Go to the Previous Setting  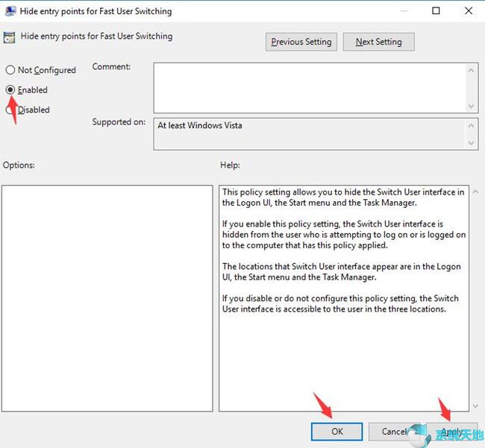301,42
